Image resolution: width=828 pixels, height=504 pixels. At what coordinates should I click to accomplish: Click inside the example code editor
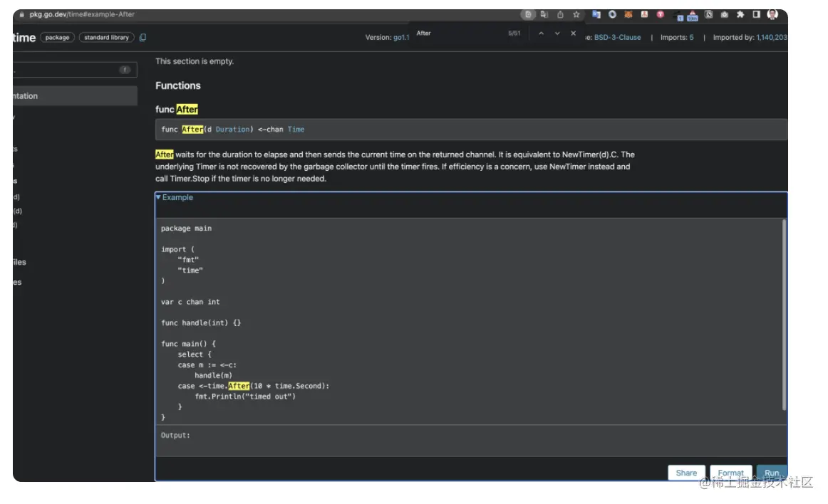[468, 321]
